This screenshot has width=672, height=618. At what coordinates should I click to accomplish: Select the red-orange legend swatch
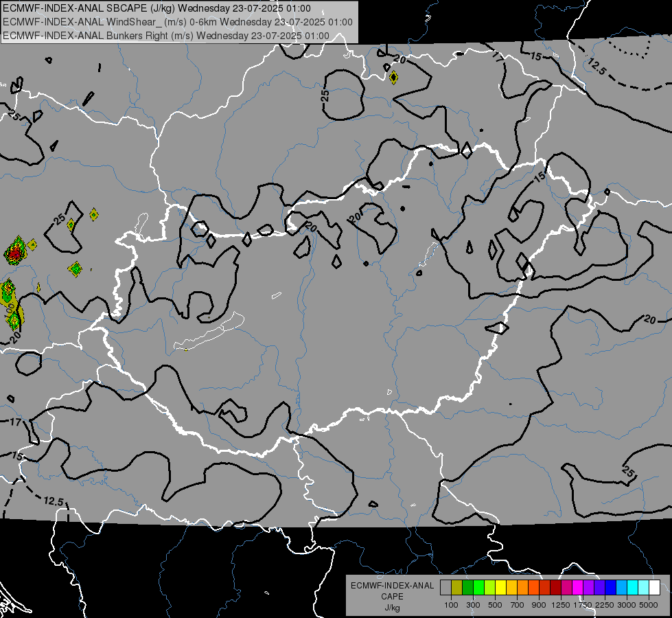(x=533, y=588)
